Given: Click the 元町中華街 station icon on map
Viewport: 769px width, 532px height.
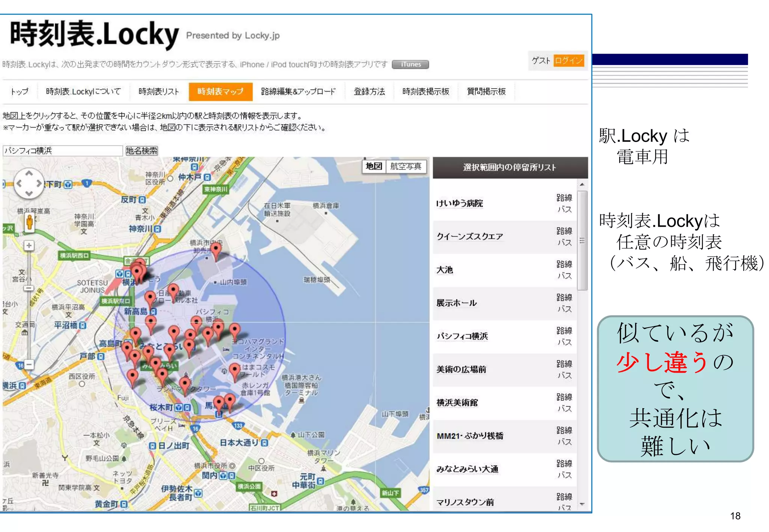Looking at the screenshot, I should [x=320, y=481].
